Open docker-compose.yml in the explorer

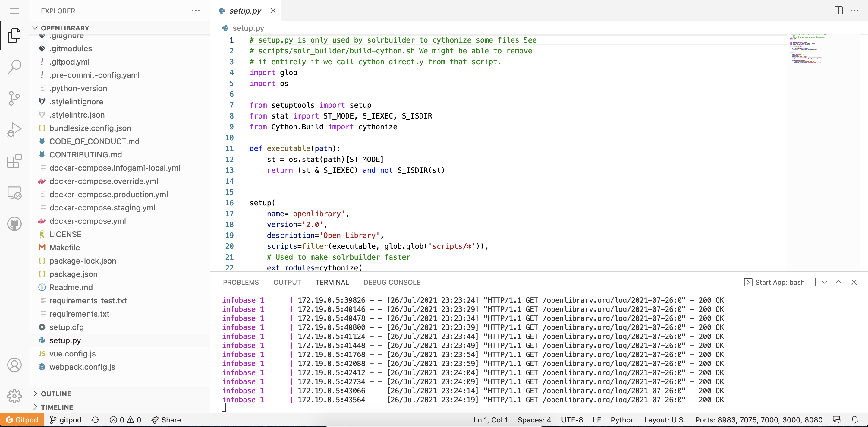[x=88, y=221]
